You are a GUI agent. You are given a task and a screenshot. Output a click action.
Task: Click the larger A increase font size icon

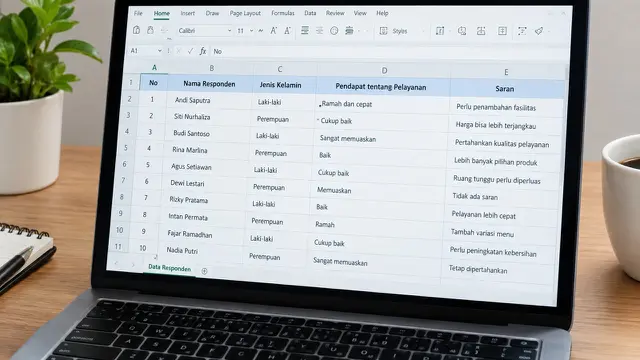point(273,31)
